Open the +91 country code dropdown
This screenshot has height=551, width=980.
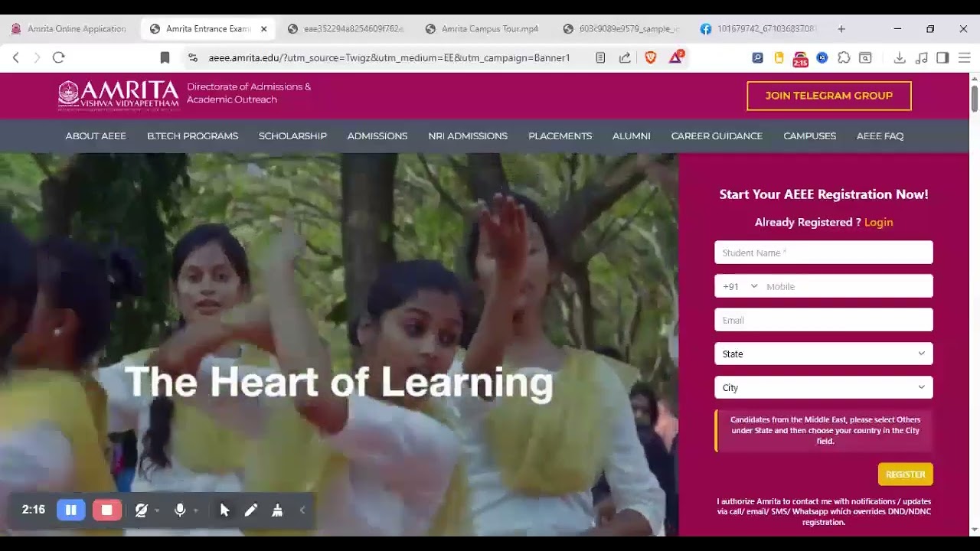[x=740, y=286]
